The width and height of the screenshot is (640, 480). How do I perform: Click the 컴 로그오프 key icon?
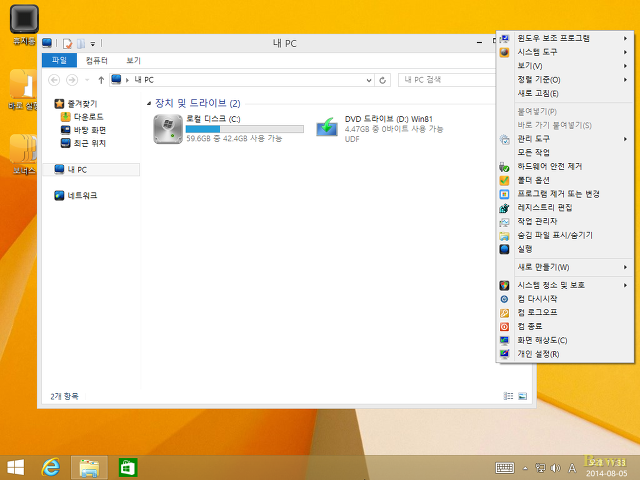point(504,313)
